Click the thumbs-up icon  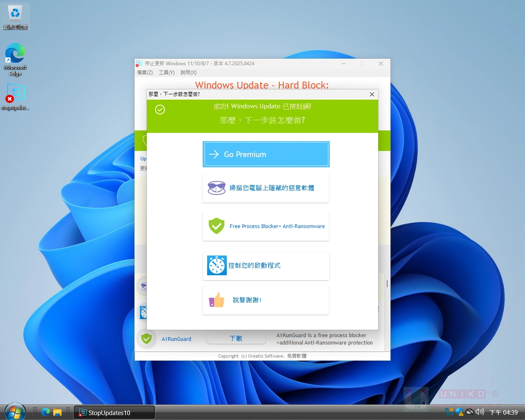pyautogui.click(x=217, y=300)
